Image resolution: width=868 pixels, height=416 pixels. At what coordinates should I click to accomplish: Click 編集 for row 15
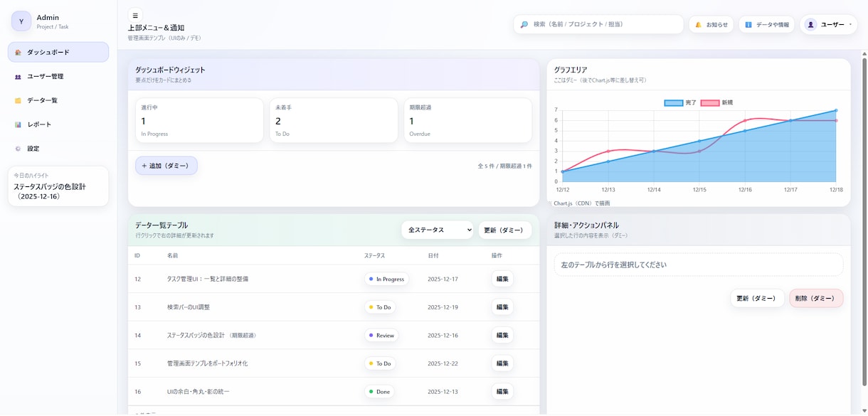coord(502,363)
